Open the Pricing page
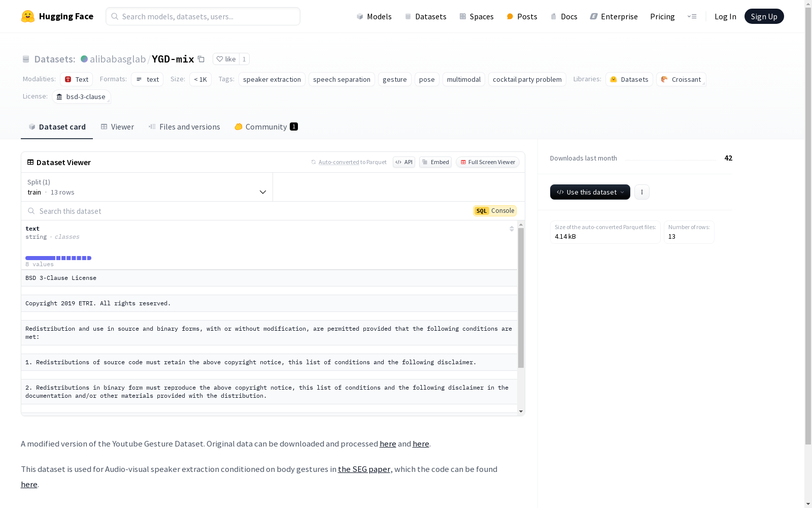The image size is (812, 508). pyautogui.click(x=662, y=16)
